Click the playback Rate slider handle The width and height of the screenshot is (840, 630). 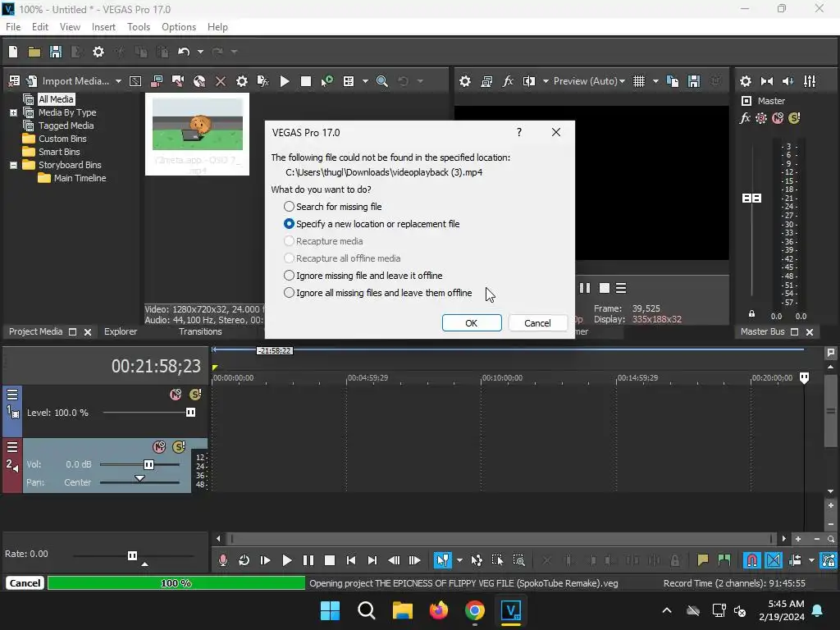pos(132,555)
